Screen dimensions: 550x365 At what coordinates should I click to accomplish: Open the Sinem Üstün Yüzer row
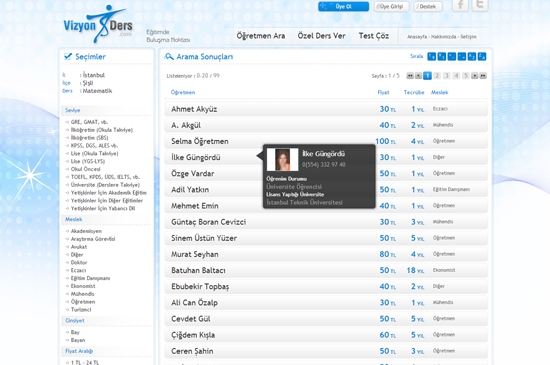coord(326,238)
